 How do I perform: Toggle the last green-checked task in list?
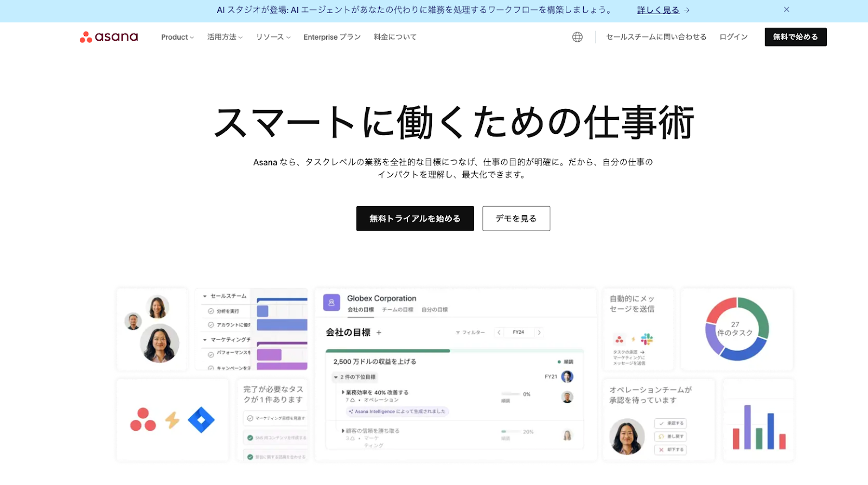[x=250, y=457]
